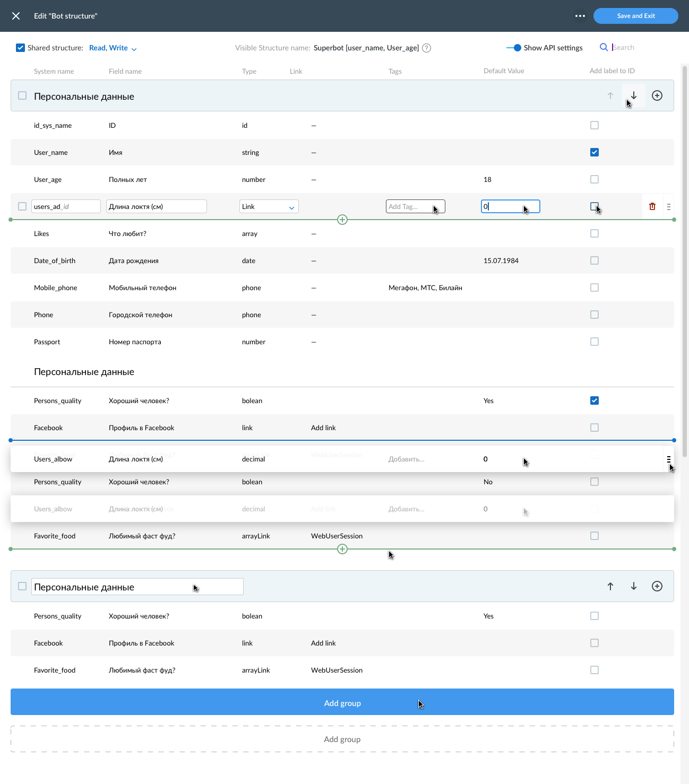Expand the Link type dropdown
Screen dimensions: 689x784
(269, 206)
